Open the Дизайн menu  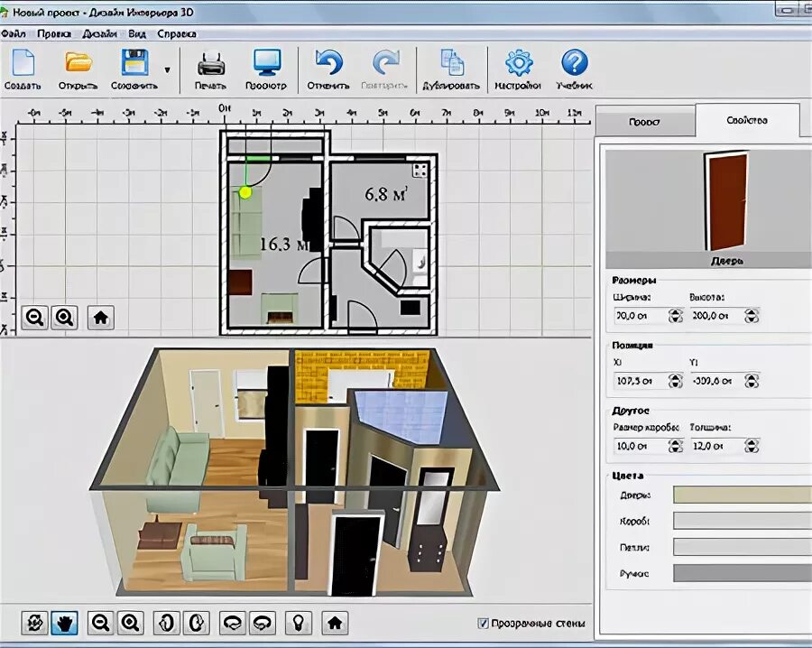point(99,34)
